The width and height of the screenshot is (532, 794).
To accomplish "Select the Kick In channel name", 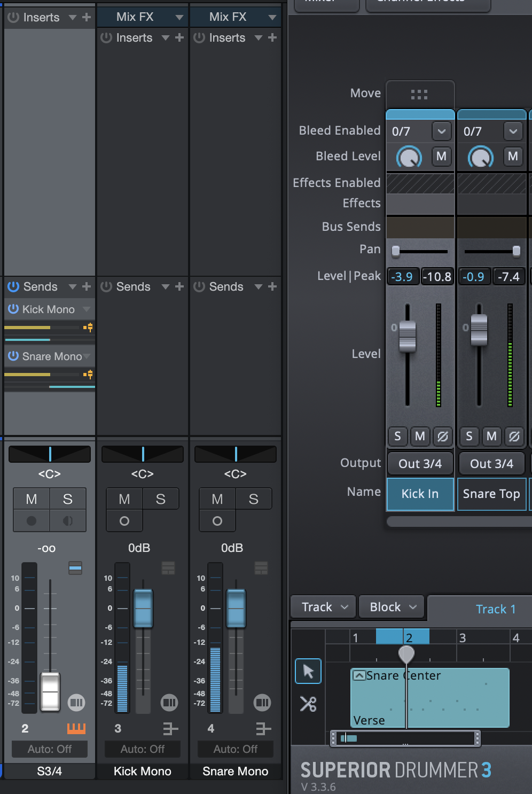I will point(420,494).
